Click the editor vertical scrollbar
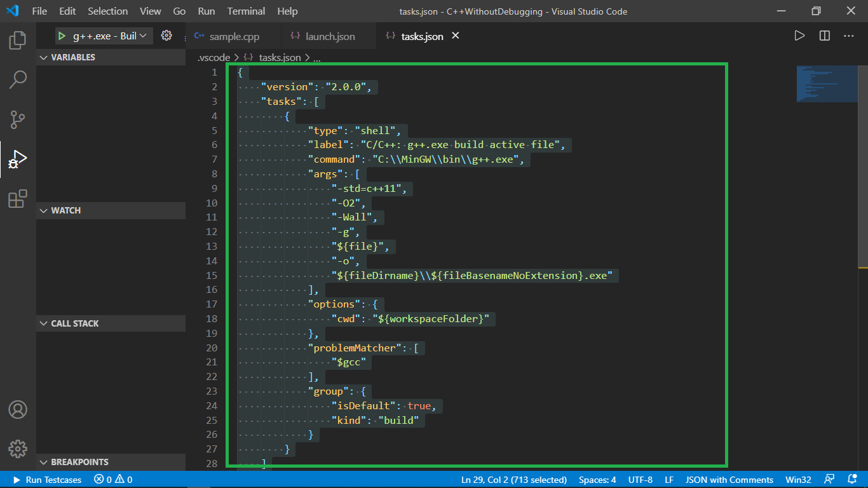Viewport: 868px width, 488px height. click(x=864, y=165)
